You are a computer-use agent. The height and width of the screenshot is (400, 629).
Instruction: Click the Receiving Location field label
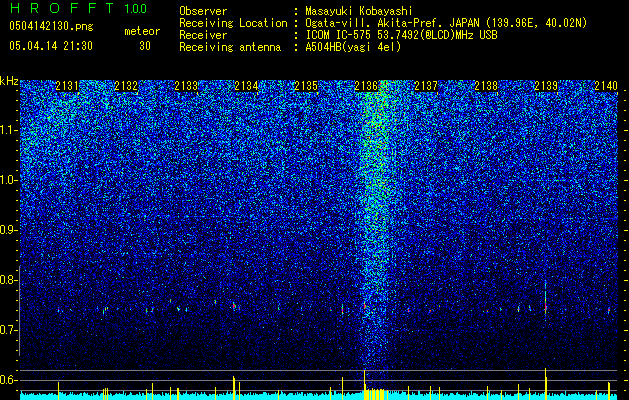tap(233, 23)
